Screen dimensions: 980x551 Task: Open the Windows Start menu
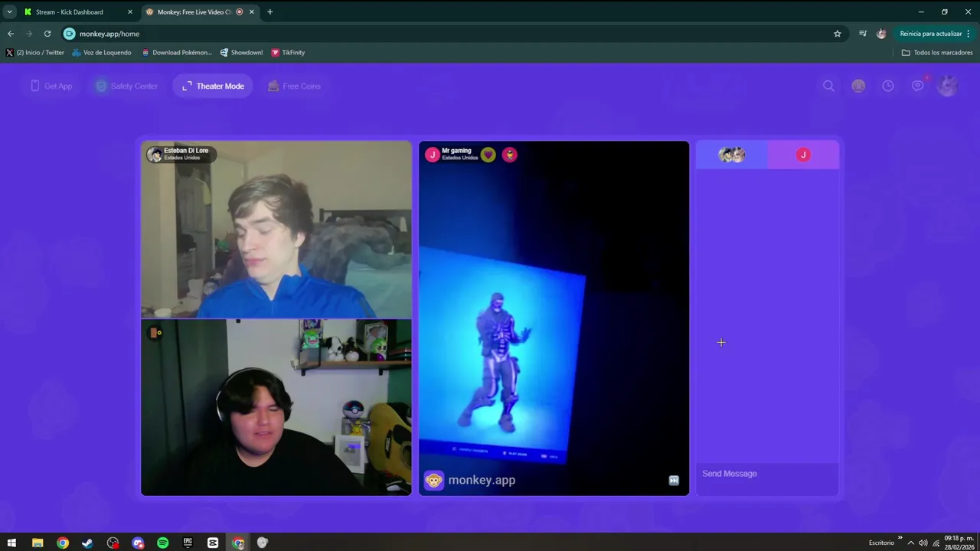coord(11,543)
